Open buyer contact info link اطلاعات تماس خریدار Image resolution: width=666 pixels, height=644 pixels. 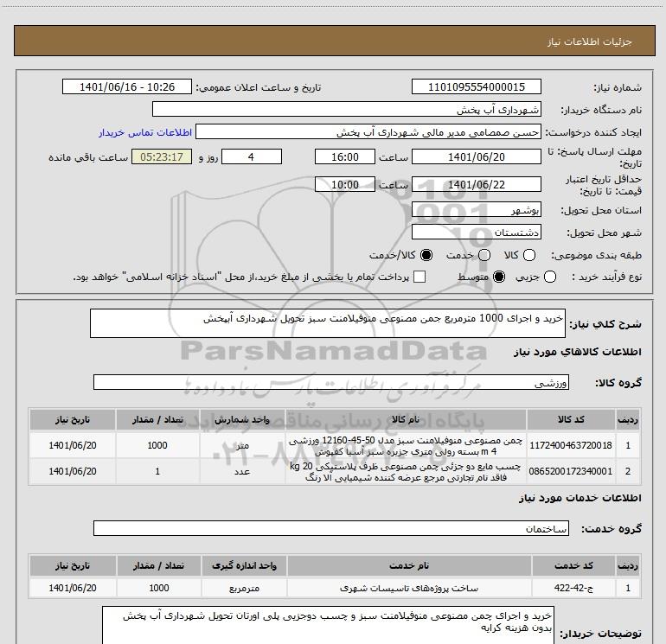coord(145,132)
